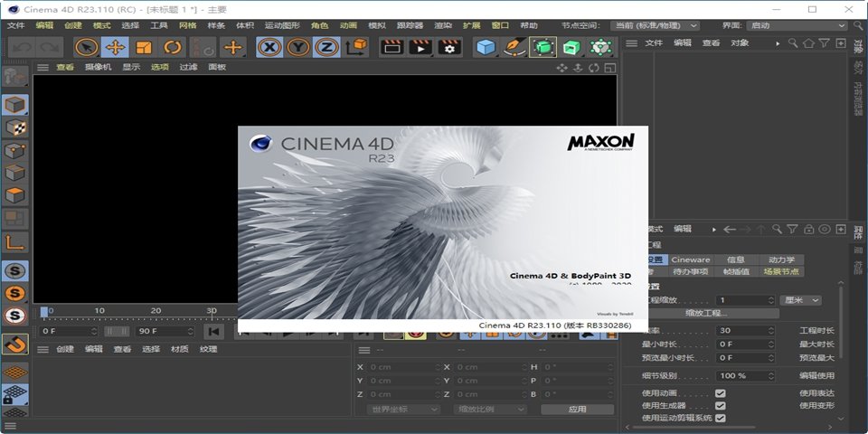Click the 缩放工程... button
The height and width of the screenshot is (434, 868).
pyautogui.click(x=706, y=314)
